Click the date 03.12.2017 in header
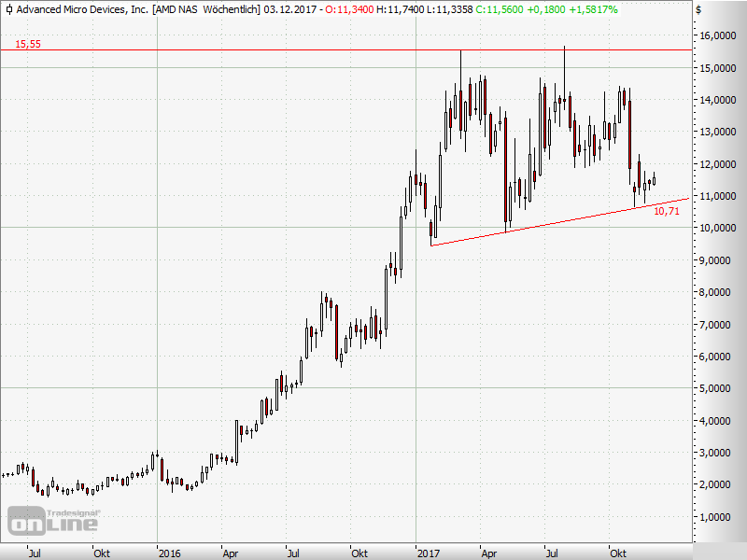 (x=288, y=8)
